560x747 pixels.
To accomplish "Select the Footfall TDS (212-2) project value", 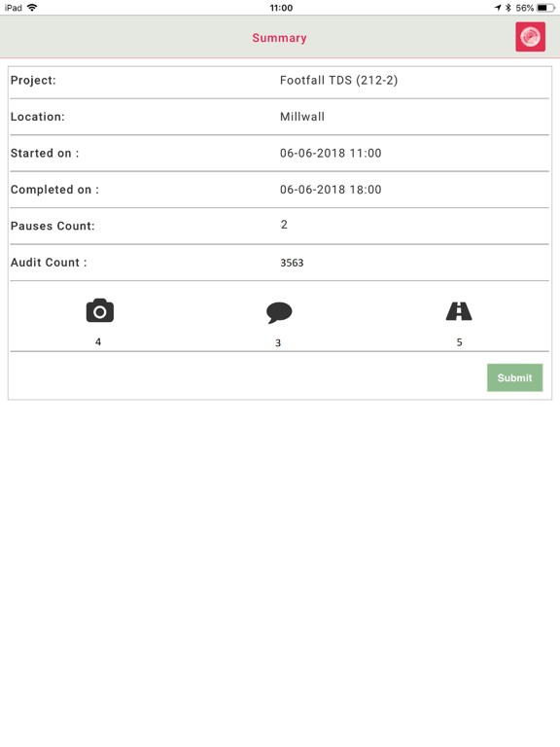I will click(x=338, y=80).
